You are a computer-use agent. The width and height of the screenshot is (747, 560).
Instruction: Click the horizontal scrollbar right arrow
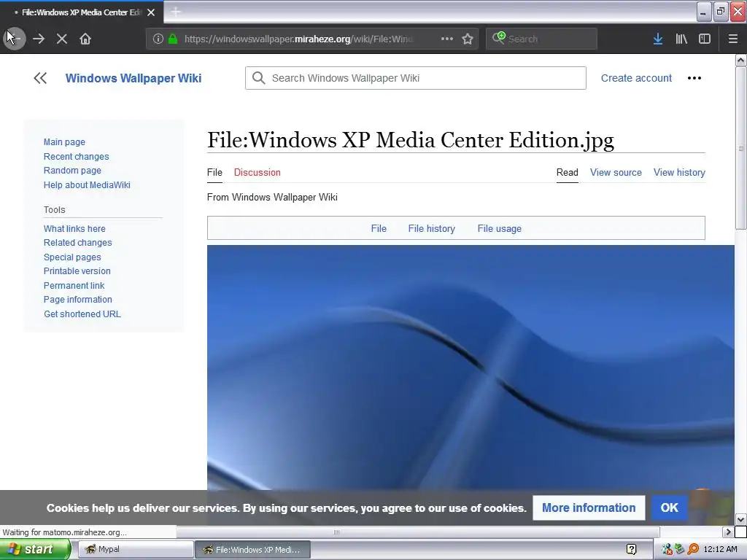[727, 532]
